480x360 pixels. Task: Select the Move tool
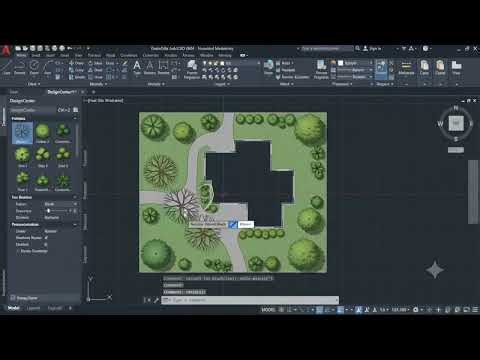click(76, 63)
